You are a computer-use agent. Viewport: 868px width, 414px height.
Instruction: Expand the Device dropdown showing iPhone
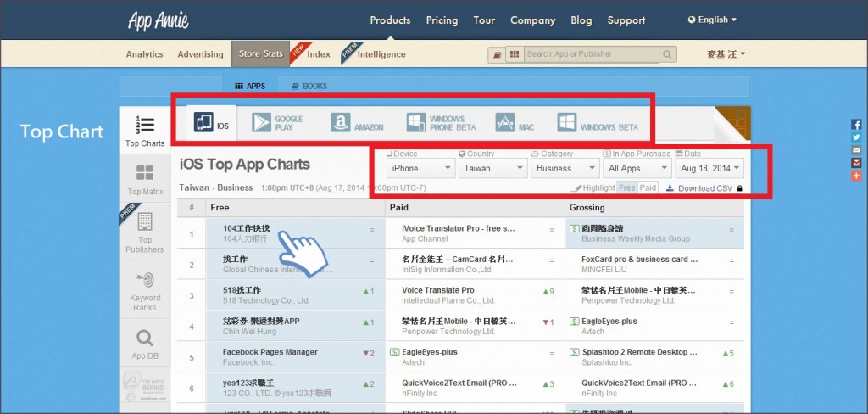click(419, 168)
